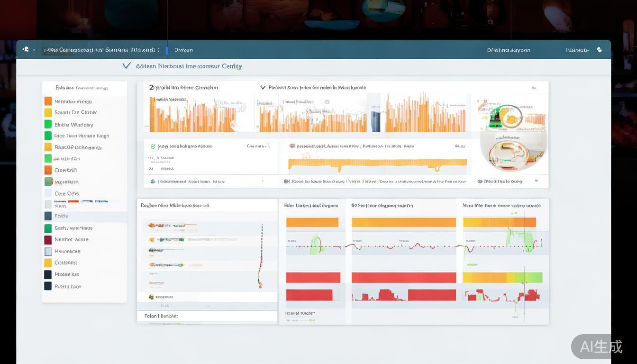Click the 'Folan f Bvlolair' footer label

tap(161, 316)
